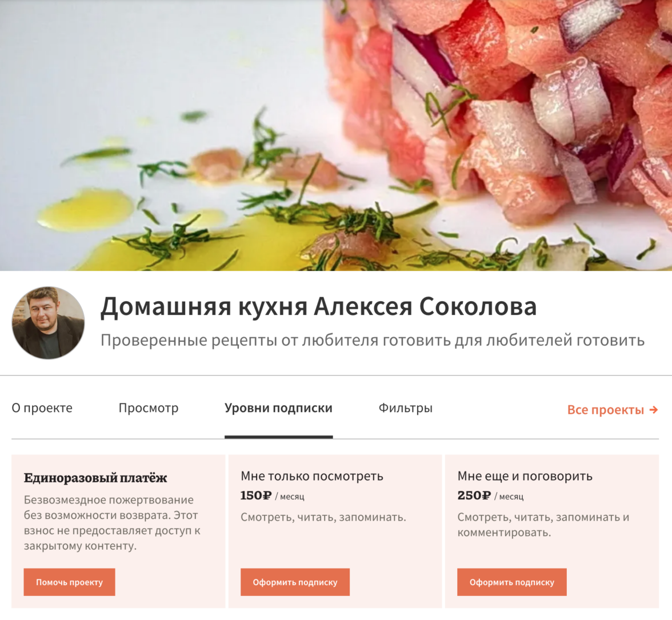This screenshot has height=620, width=672.
Task: Open the Просмотр tab
Action: [x=149, y=408]
